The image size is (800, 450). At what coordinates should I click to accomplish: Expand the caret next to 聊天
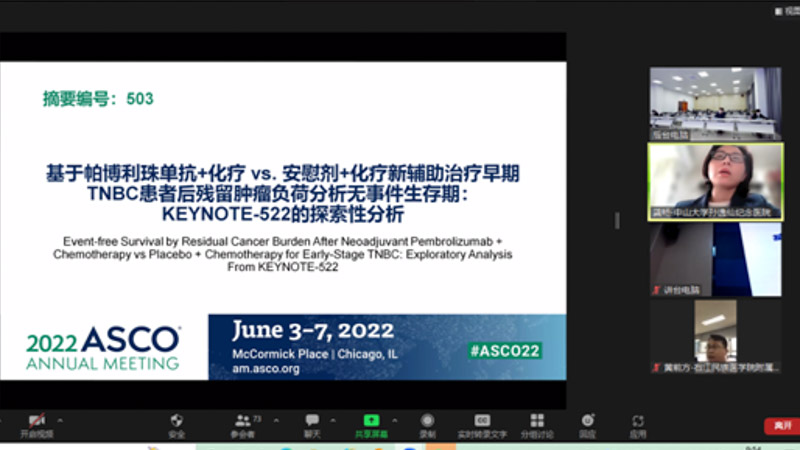point(333,420)
